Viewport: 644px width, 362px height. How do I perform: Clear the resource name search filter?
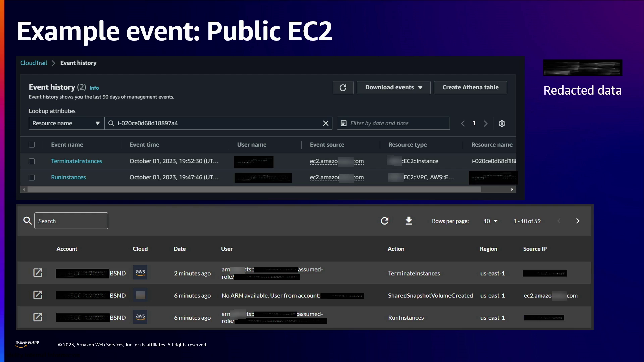pyautogui.click(x=325, y=123)
